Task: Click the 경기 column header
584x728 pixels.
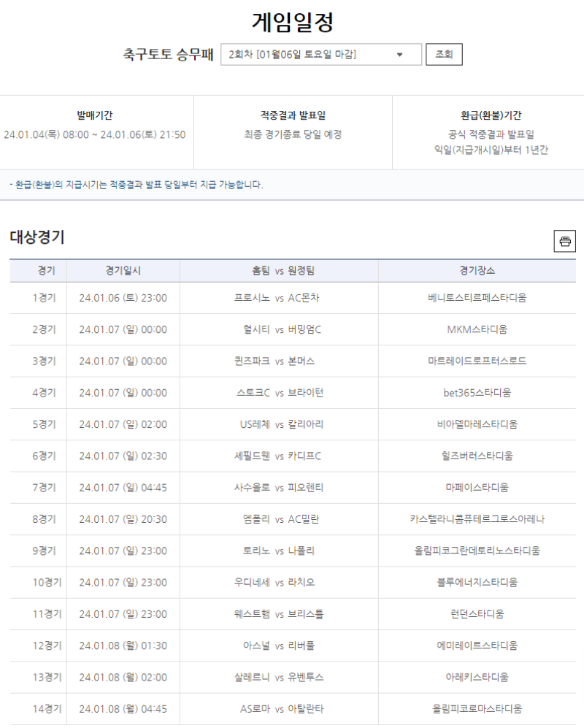Action: click(47, 271)
